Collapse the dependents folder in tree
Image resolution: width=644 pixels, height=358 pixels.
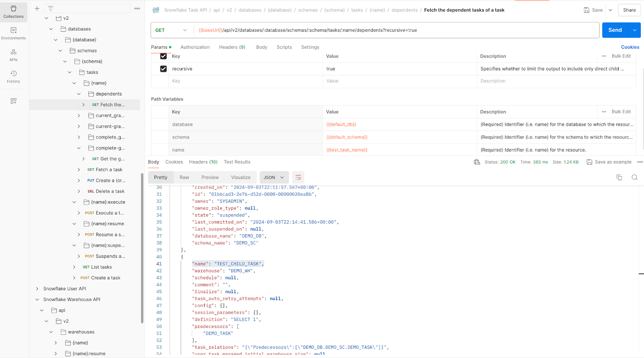pyautogui.click(x=79, y=94)
